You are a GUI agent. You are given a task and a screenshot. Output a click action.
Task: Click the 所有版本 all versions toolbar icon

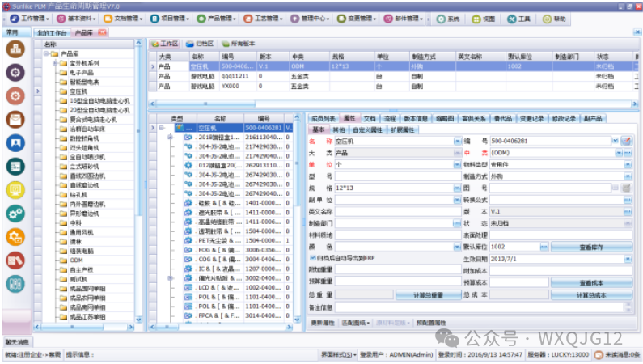point(226,44)
